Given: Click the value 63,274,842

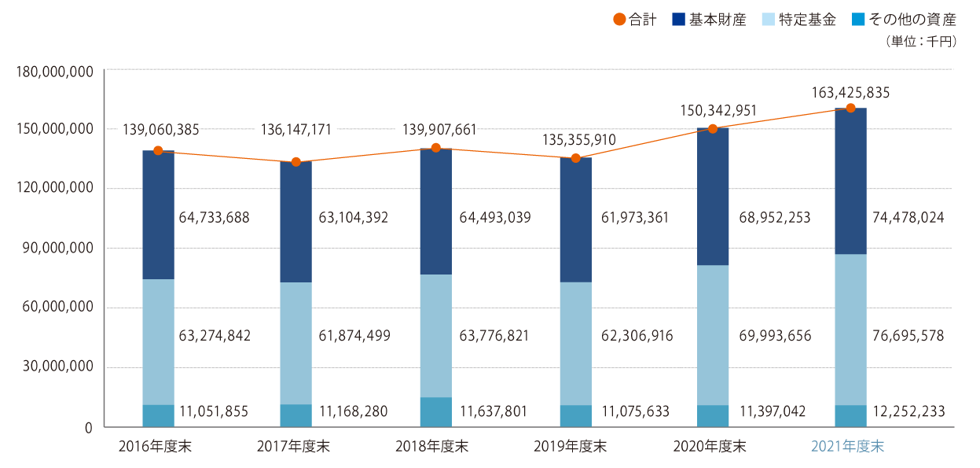Looking at the screenshot, I should coord(215,336).
